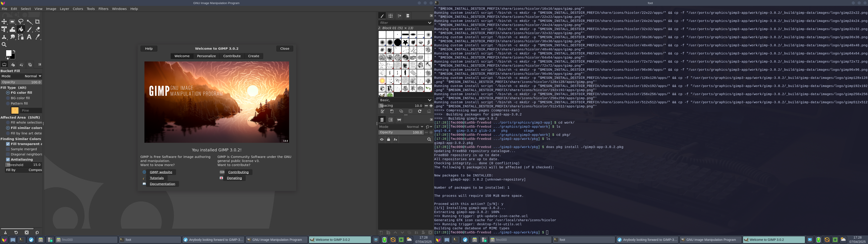Viewport: 868px width, 244px height.
Task: Close the Welcome dialog with Close button
Action: coord(284,49)
